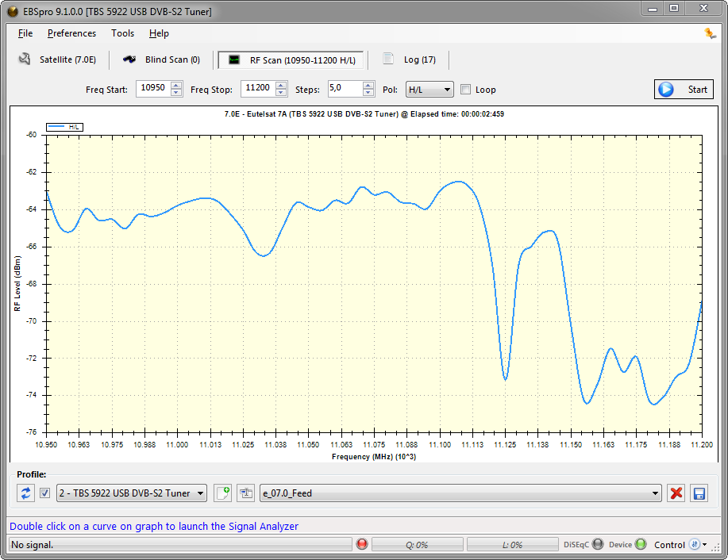Save profile with floppy disk icon
Image resolution: width=728 pixels, height=560 pixels.
699,493
